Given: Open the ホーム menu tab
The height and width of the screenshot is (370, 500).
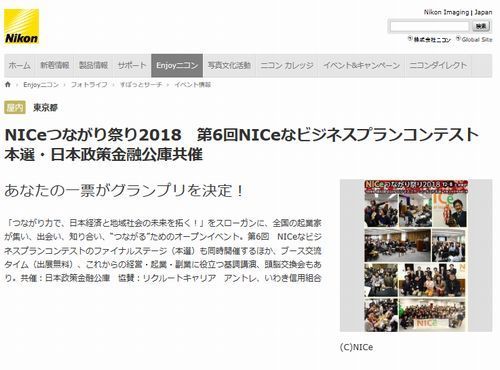Looking at the screenshot, I should (x=19, y=65).
